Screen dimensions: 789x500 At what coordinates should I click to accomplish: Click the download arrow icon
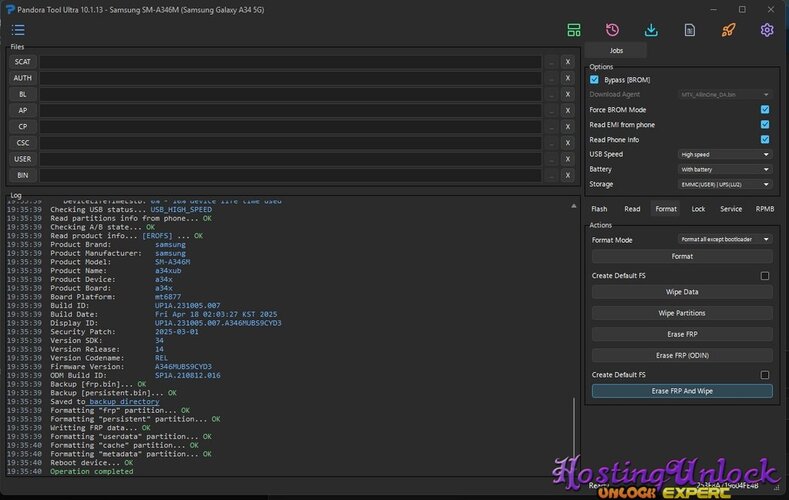651,30
